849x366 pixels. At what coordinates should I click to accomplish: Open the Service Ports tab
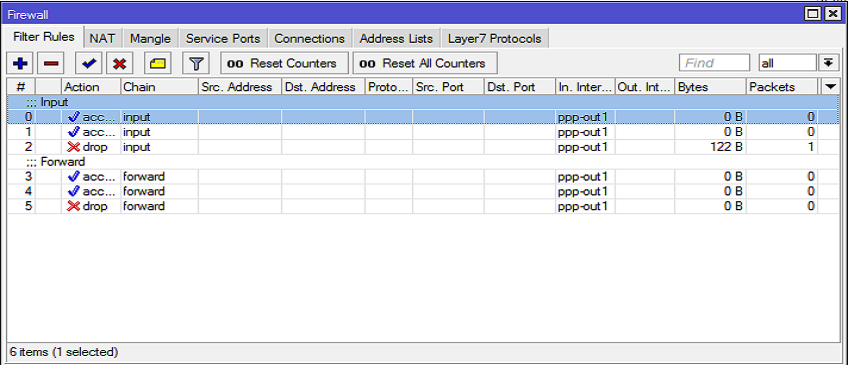click(223, 38)
